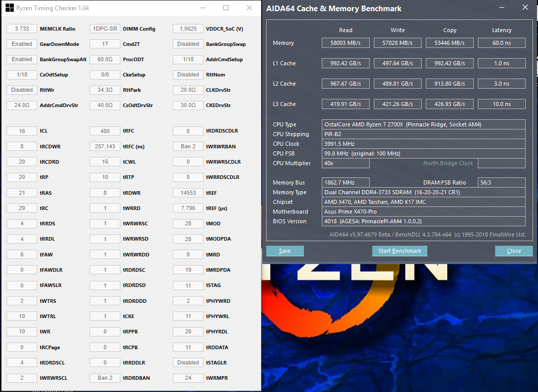This screenshot has height=392, width=538.
Task: Click the CPU Stepping field PiR-B2
Action: (x=423, y=134)
